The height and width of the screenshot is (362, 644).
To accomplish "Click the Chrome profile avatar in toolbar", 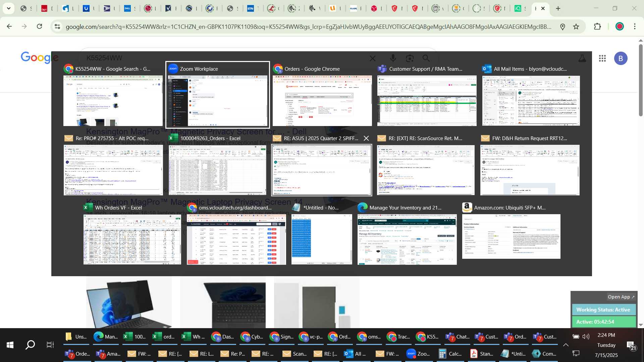I will point(620,26).
